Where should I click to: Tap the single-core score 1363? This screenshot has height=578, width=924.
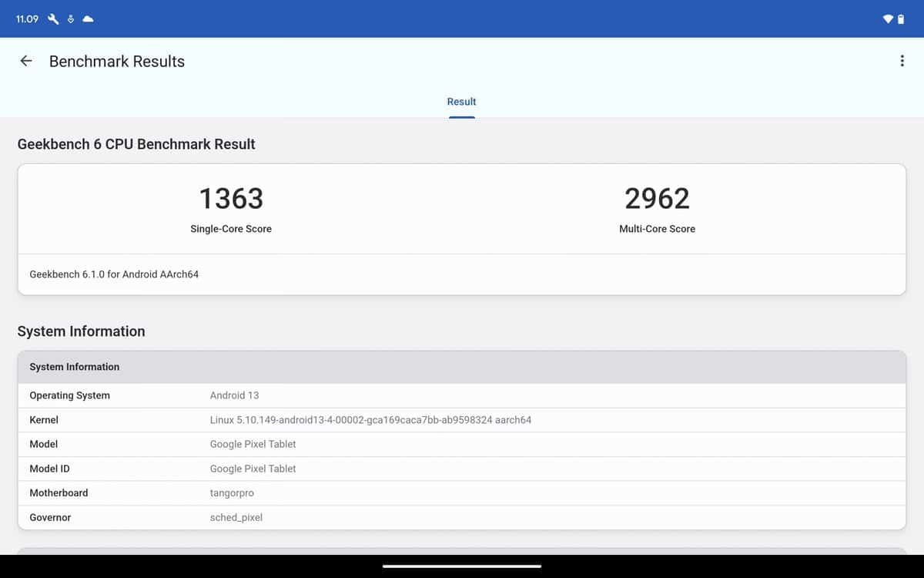pos(231,199)
